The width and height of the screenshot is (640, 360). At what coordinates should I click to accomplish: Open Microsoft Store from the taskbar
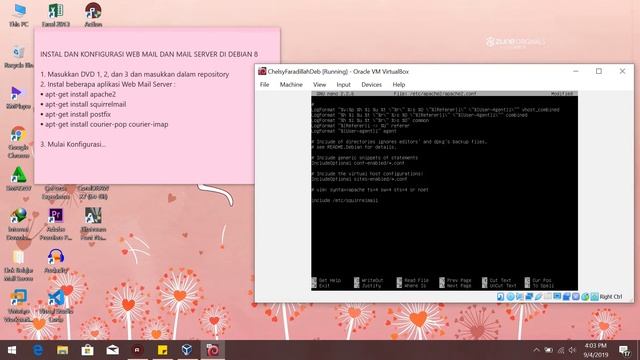(x=87, y=350)
